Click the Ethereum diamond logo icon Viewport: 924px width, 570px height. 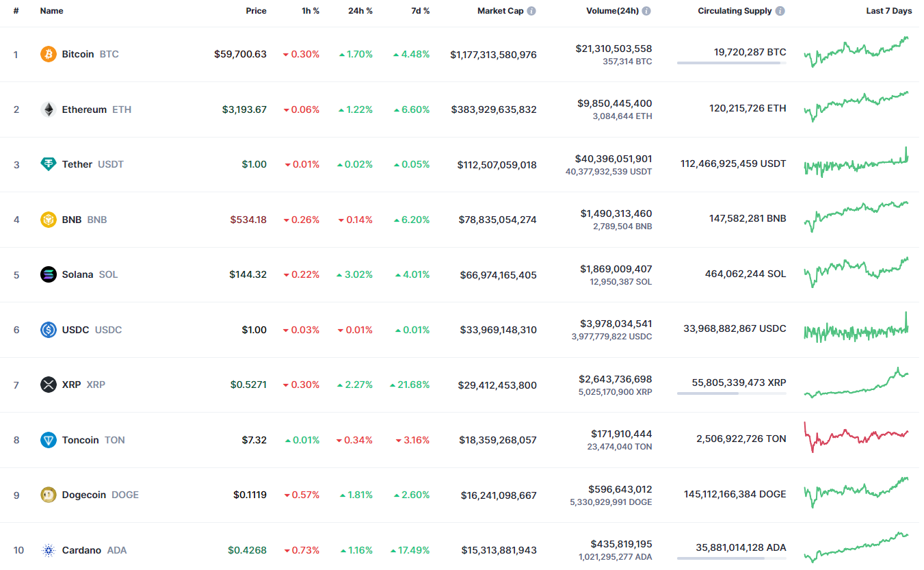48,109
